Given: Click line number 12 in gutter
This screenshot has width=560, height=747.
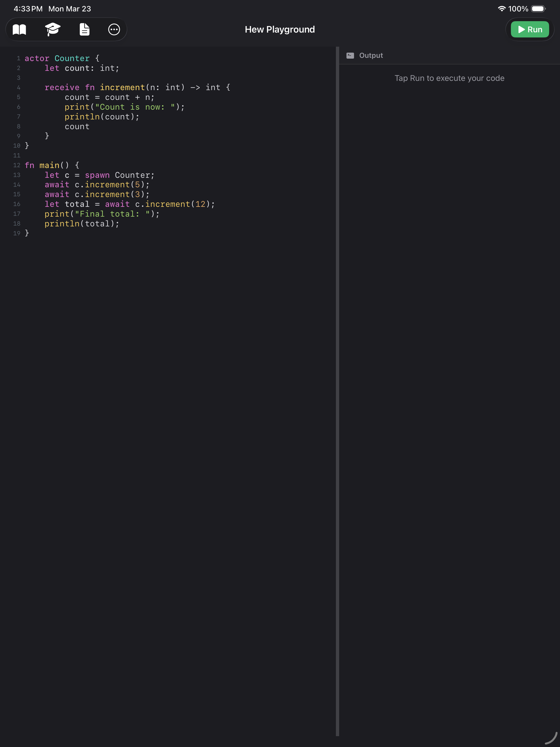Looking at the screenshot, I should [17, 166].
